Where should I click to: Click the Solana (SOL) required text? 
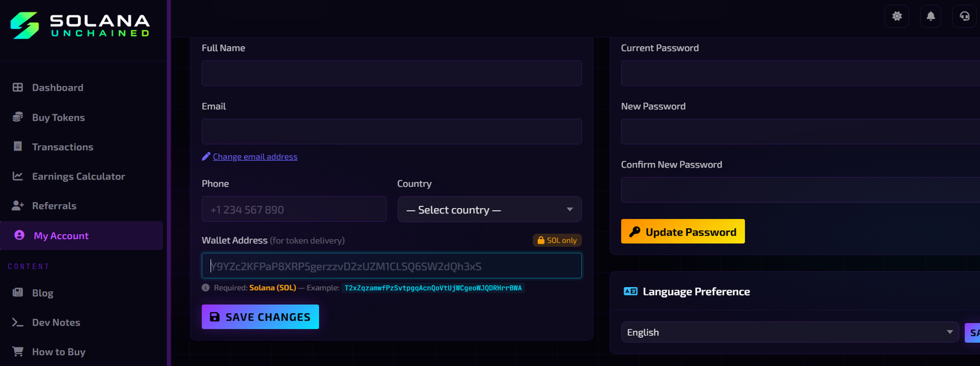pos(273,288)
